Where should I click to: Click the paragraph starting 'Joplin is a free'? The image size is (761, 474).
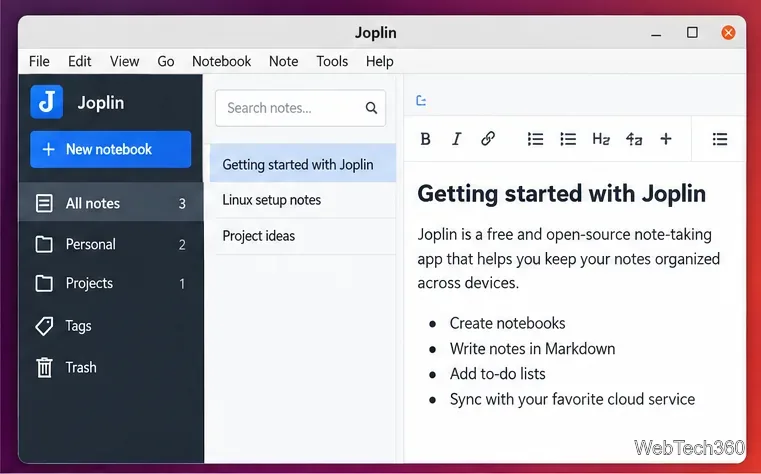569,259
